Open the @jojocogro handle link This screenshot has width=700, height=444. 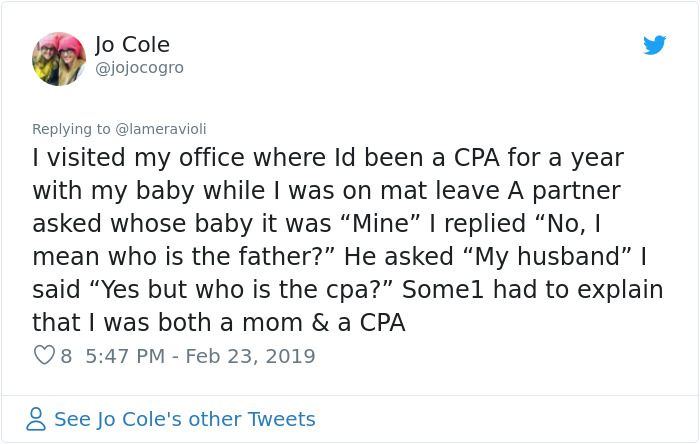coord(139,68)
